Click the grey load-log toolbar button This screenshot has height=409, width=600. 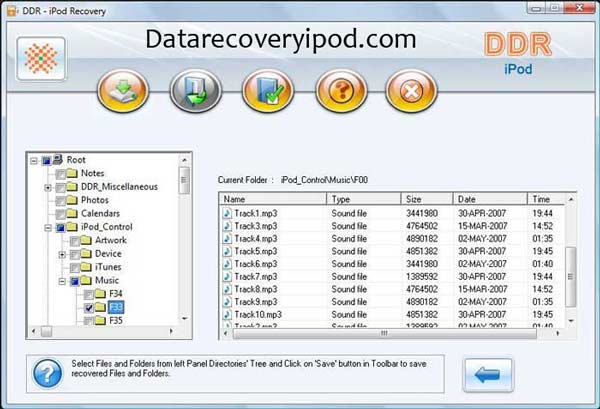tap(196, 91)
